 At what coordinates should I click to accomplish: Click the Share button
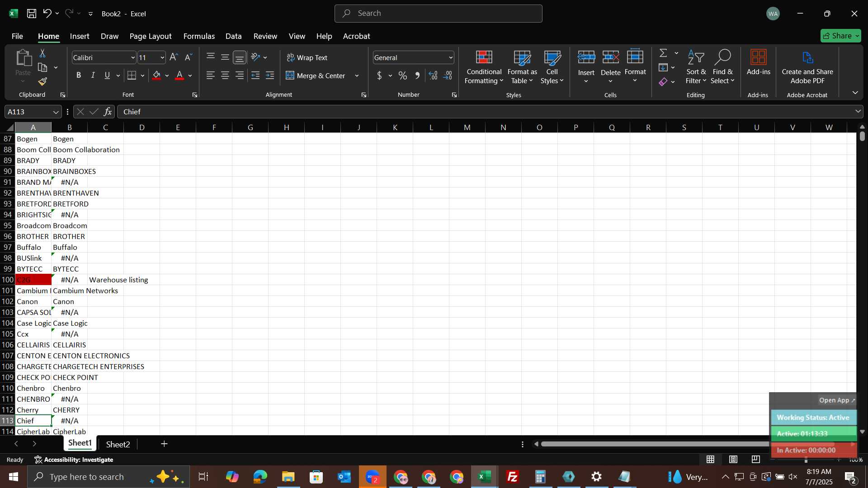[x=840, y=36]
